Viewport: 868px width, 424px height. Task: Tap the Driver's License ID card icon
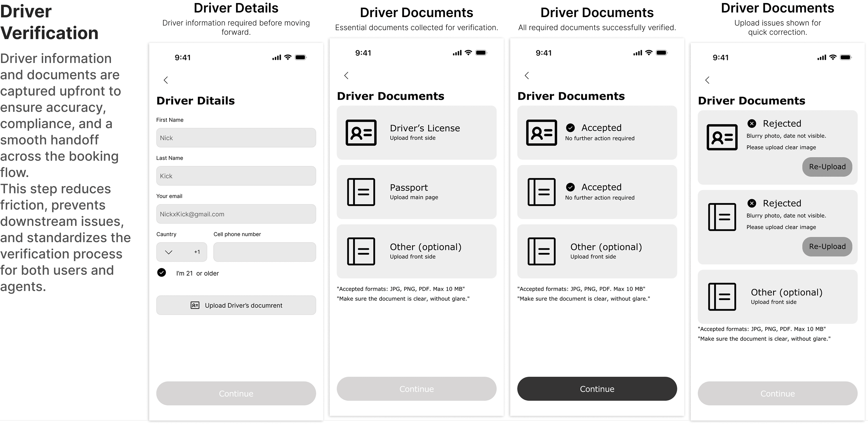[361, 132]
